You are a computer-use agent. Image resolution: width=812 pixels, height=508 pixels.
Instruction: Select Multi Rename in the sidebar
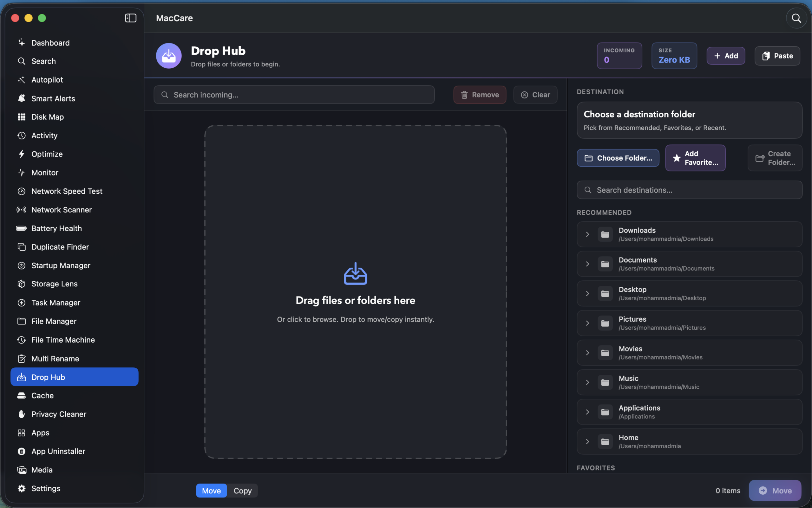click(75, 359)
